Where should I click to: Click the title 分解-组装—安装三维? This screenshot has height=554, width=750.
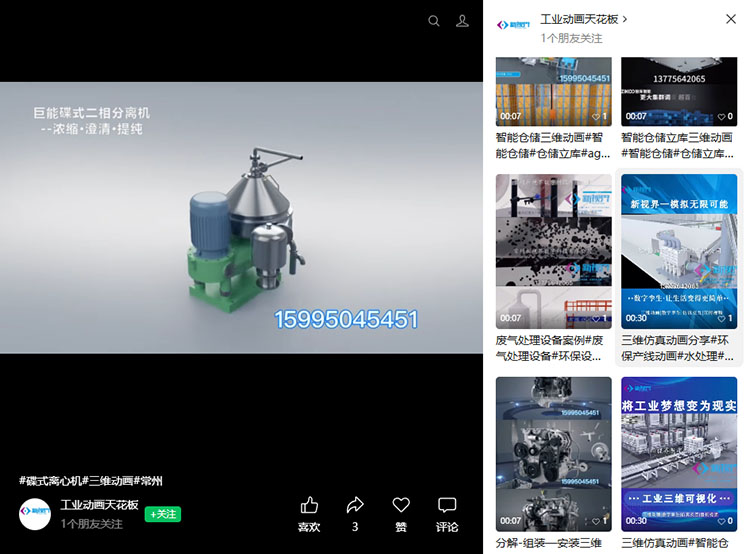coord(549,543)
